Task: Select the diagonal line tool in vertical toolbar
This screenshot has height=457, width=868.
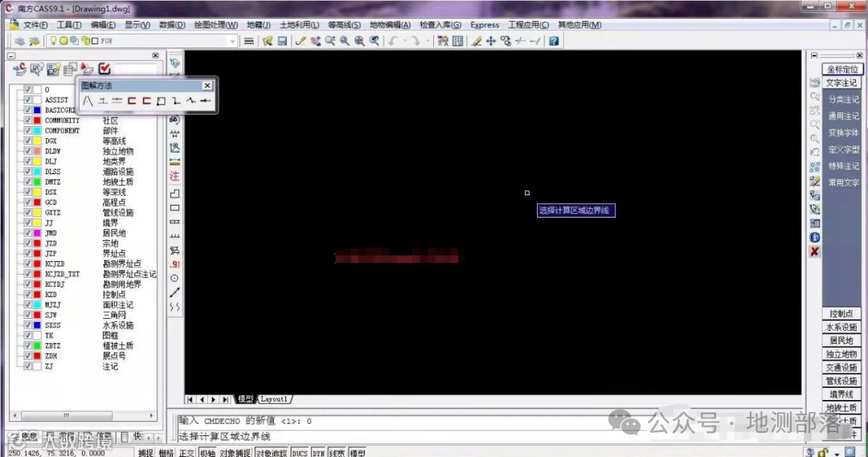Action: (174, 292)
